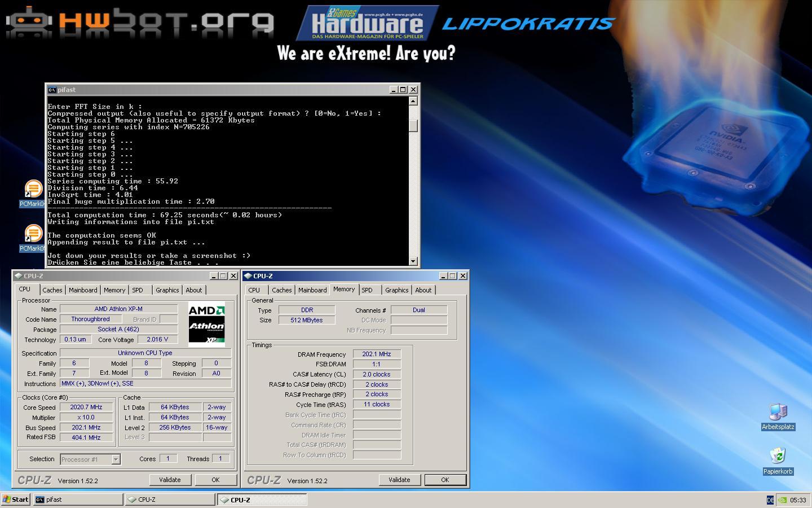Image resolution: width=812 pixels, height=508 pixels.
Task: Click the AMD Athlon XP logo image
Action: point(206,324)
